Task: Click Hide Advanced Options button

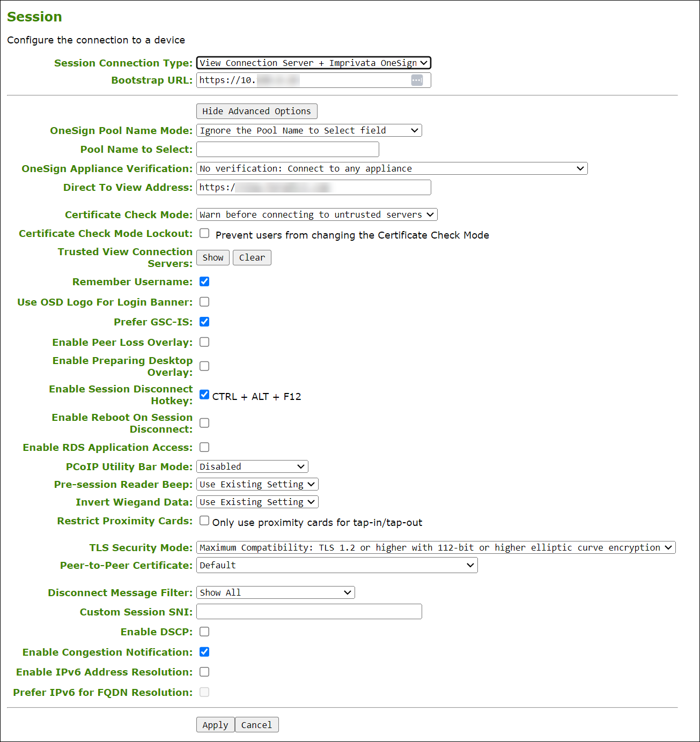Action: click(257, 111)
